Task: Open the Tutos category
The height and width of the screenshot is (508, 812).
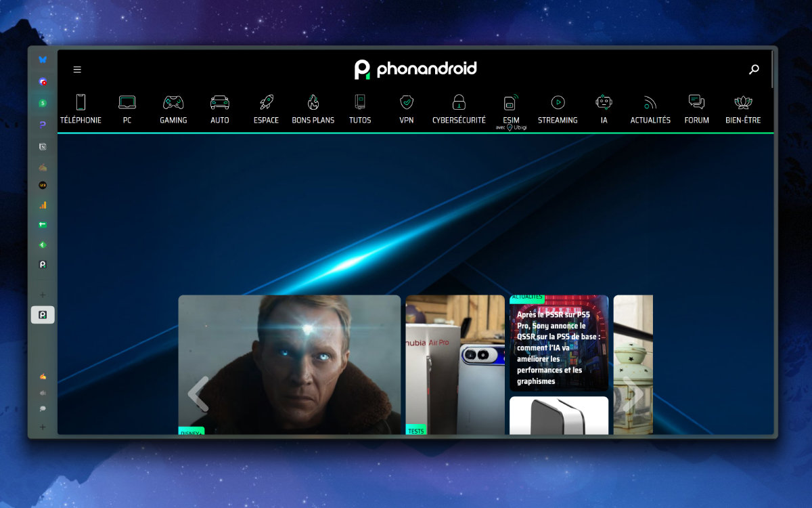Action: click(x=360, y=109)
